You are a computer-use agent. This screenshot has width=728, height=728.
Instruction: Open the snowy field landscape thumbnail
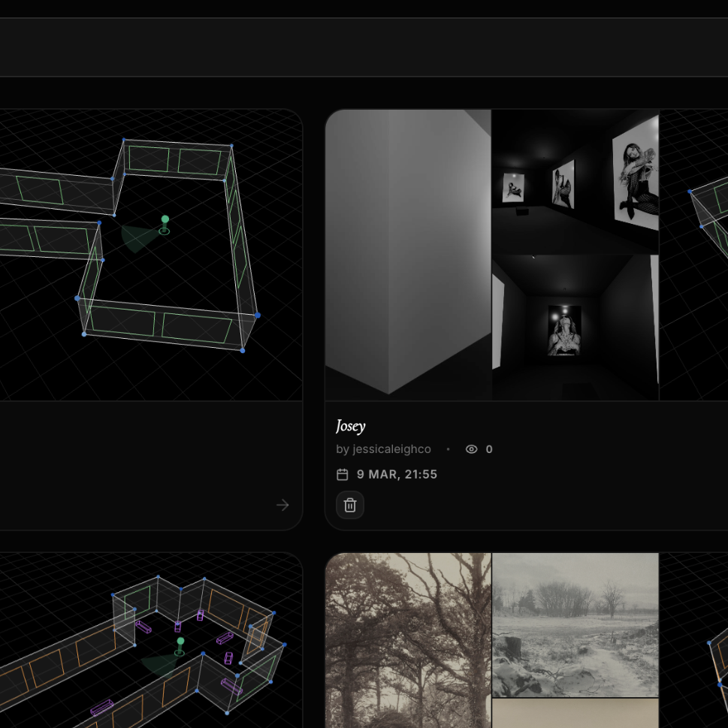click(575, 625)
